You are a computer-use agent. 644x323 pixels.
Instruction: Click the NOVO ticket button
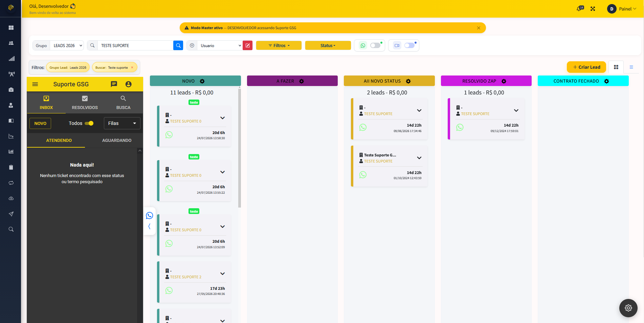point(40,123)
